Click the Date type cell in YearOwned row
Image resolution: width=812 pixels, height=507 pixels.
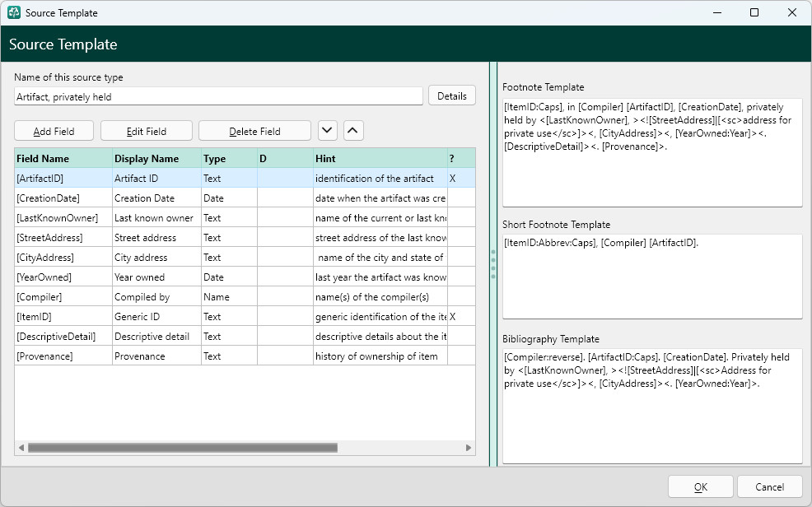pos(230,277)
